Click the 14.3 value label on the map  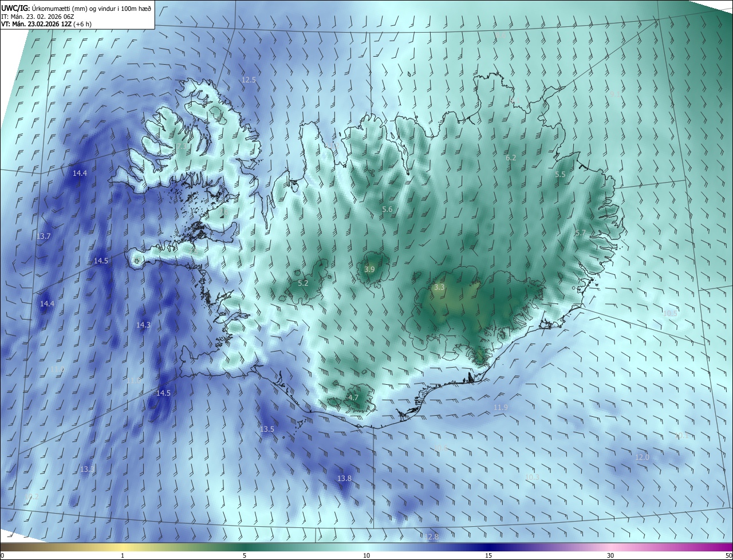click(143, 325)
